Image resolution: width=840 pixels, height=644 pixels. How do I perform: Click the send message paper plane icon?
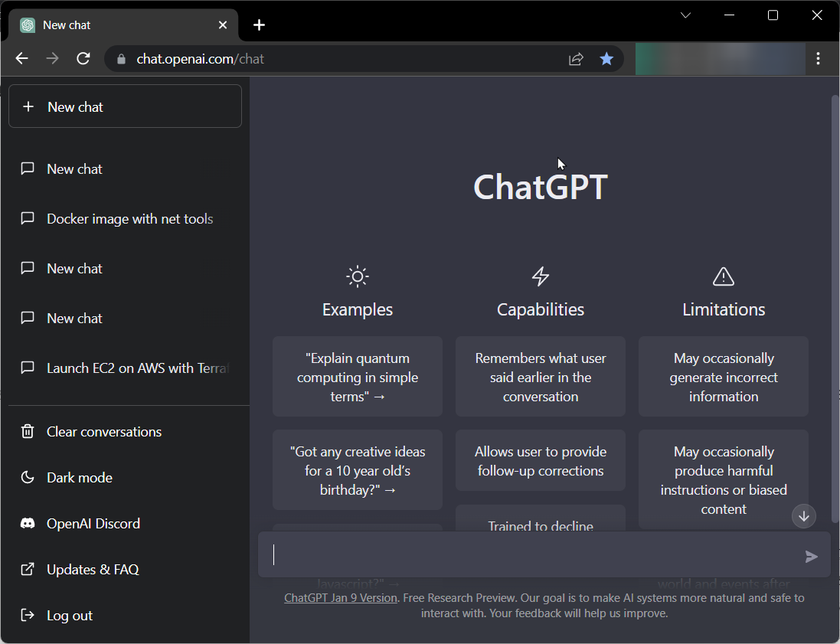point(812,557)
